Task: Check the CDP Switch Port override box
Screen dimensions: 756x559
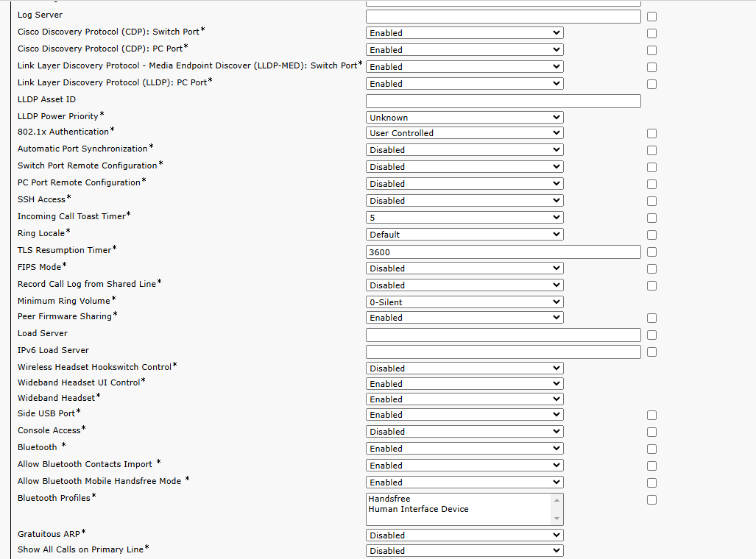Action: point(652,33)
